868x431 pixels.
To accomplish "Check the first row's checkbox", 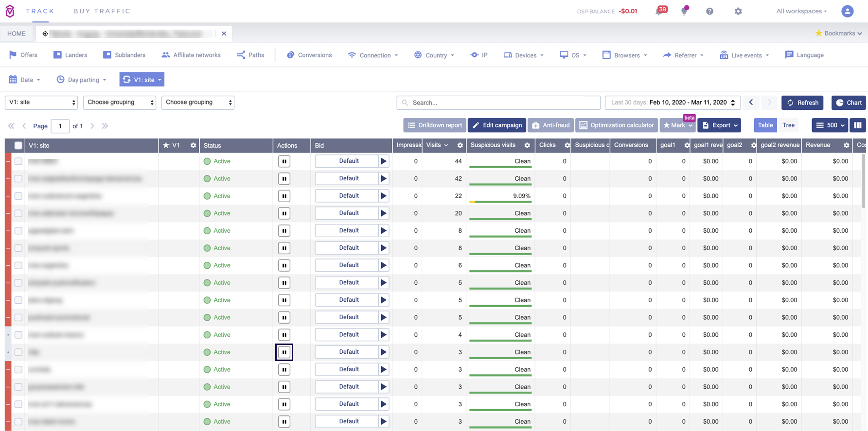I will click(18, 161).
